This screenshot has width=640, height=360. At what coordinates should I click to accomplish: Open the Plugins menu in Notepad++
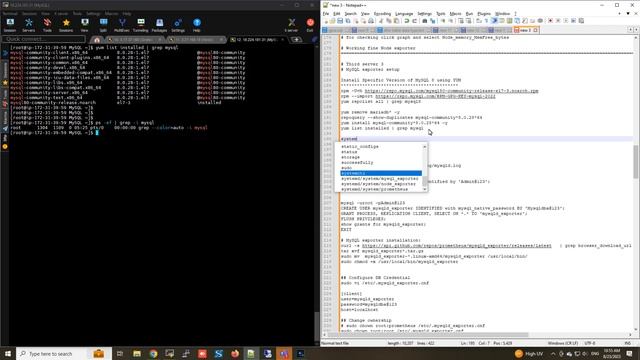tap(484, 14)
